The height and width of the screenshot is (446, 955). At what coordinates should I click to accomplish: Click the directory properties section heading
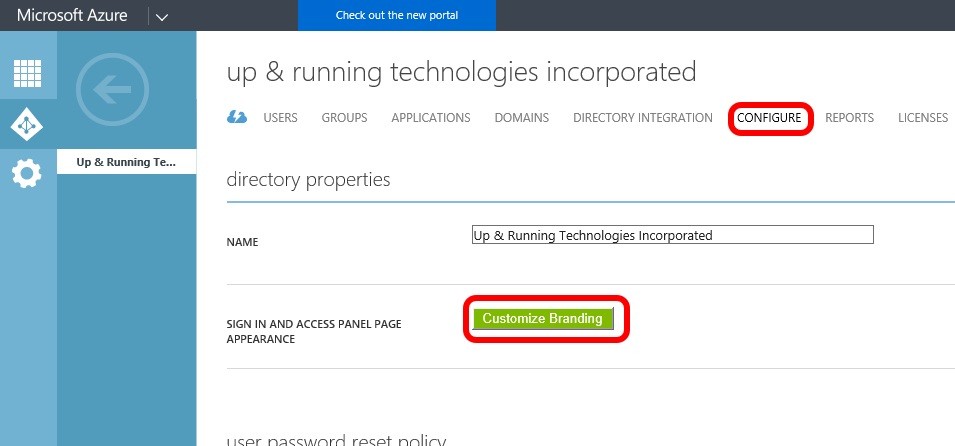pyautogui.click(x=308, y=180)
